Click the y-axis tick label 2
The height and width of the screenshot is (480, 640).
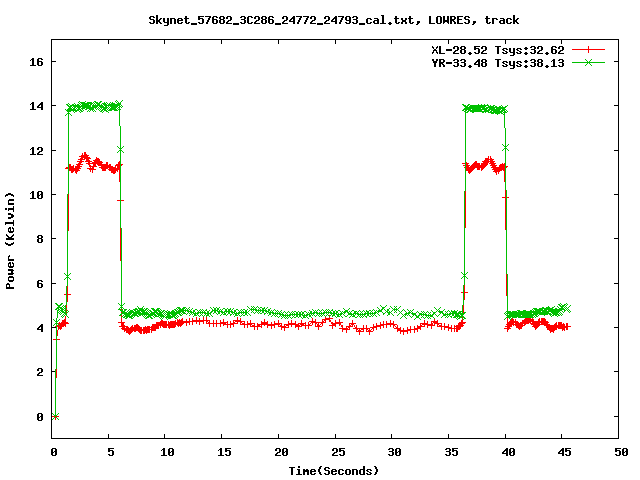[x=40, y=372]
